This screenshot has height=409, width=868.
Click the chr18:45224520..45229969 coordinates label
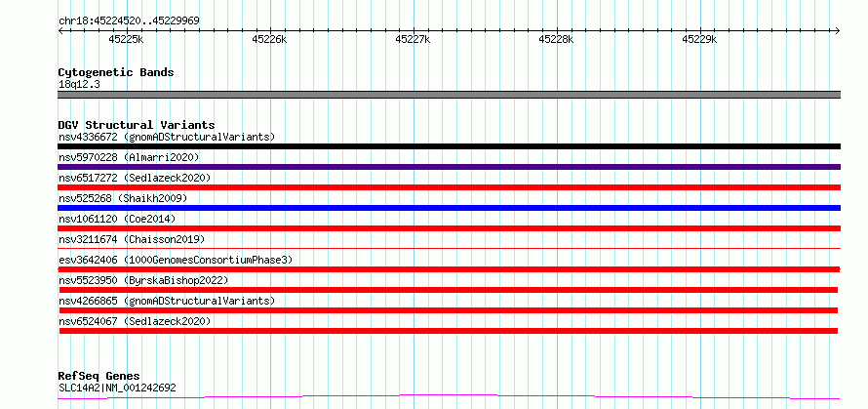coord(129,21)
